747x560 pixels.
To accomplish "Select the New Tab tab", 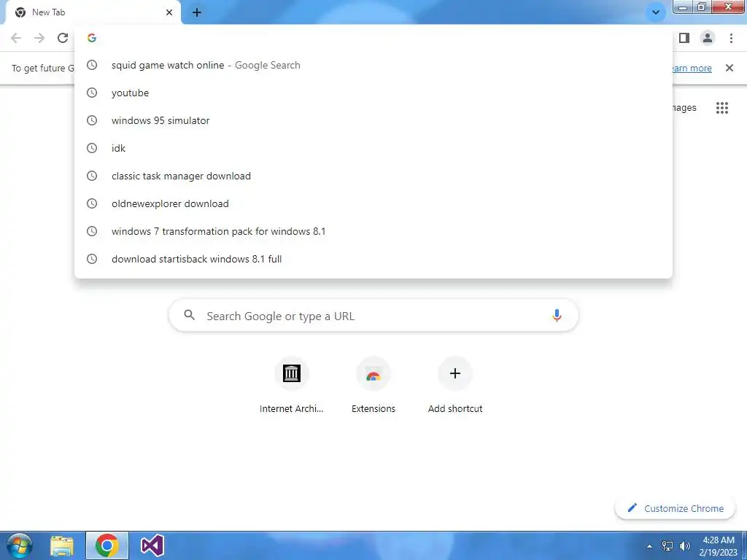I will pyautogui.click(x=93, y=12).
